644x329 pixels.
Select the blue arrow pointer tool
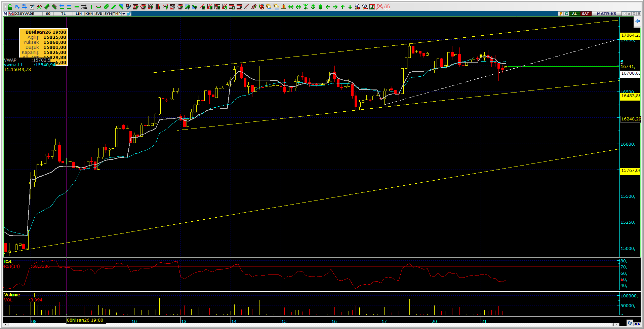pos(17,7)
